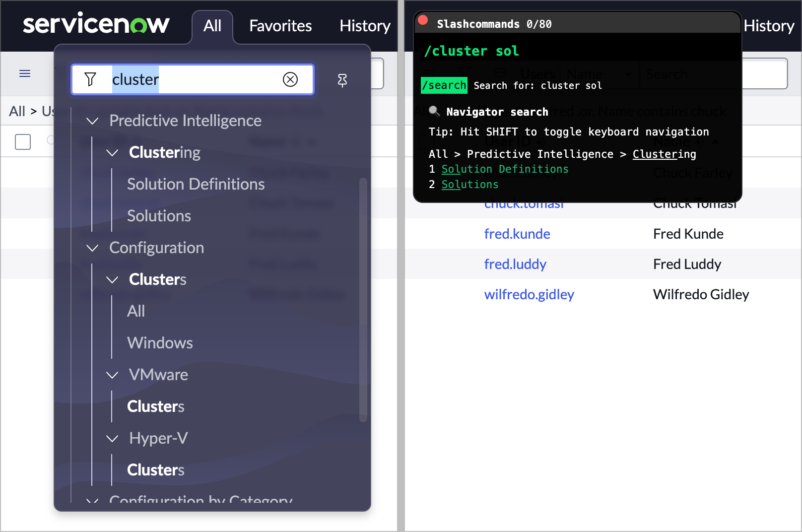Click the Navigator search magnifier icon
This screenshot has width=802, height=532.
point(434,111)
